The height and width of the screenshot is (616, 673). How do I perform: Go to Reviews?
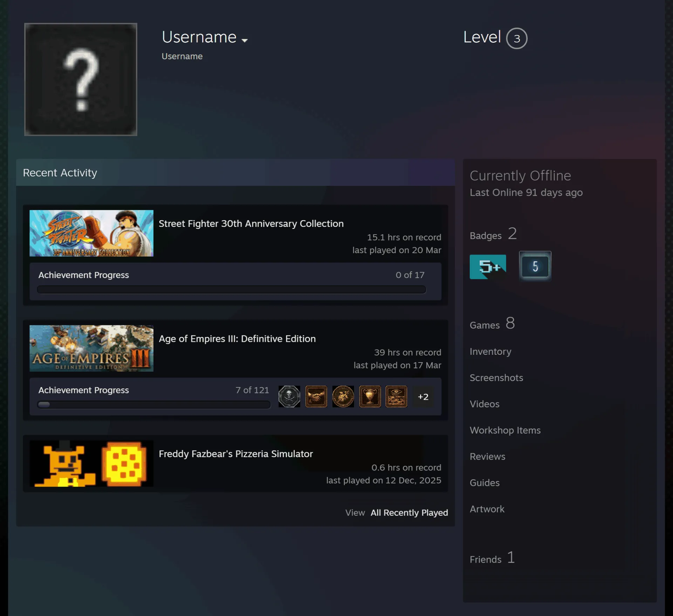click(488, 456)
